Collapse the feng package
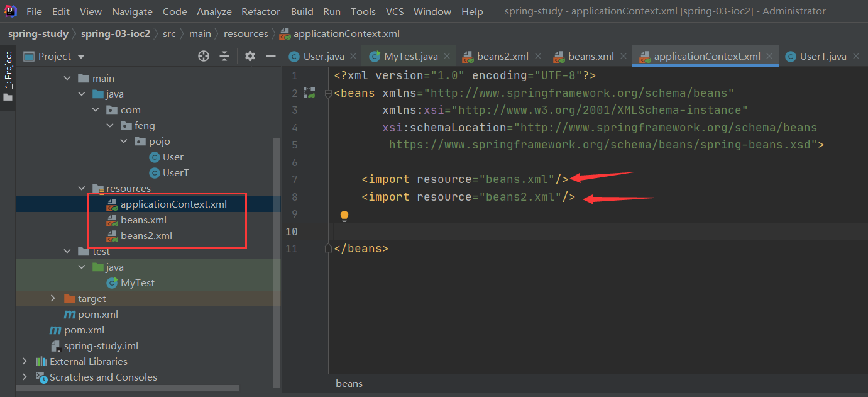Viewport: 868px width, 397px height. 110,125
